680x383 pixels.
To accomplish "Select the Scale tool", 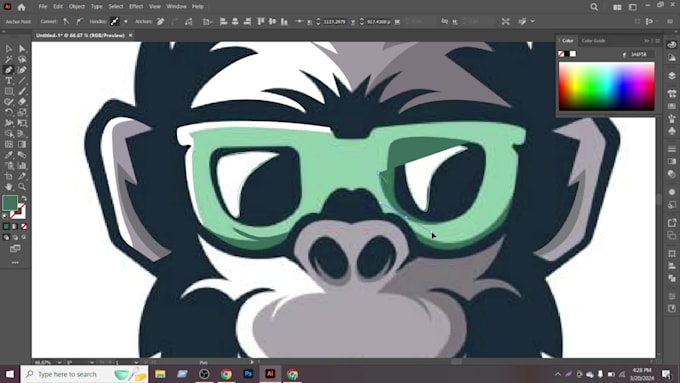I will pos(22,112).
